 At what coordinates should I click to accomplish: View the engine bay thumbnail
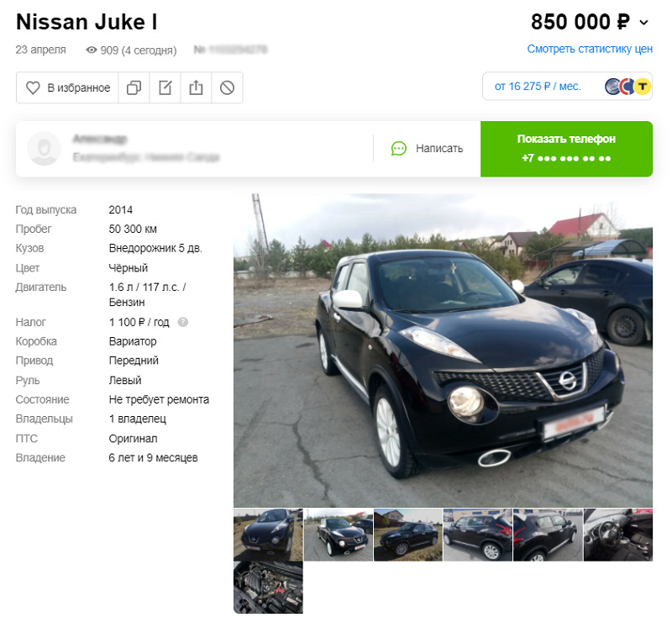[268, 588]
